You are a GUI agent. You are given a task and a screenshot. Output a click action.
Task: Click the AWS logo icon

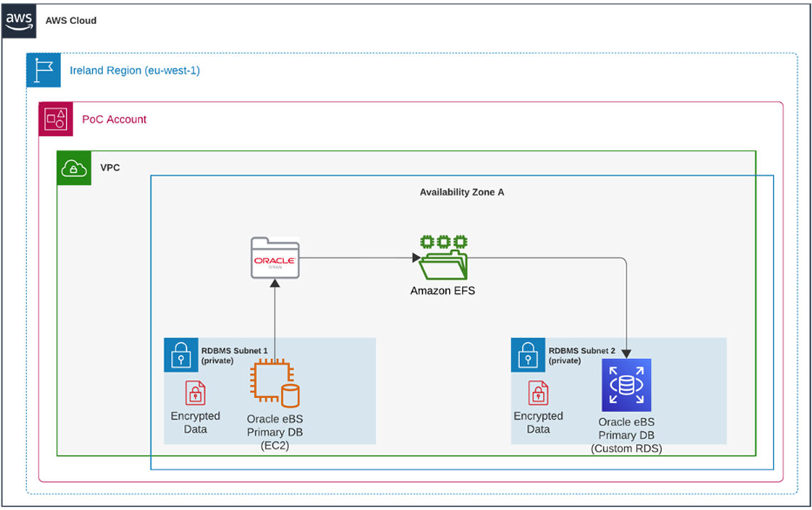[x=19, y=21]
